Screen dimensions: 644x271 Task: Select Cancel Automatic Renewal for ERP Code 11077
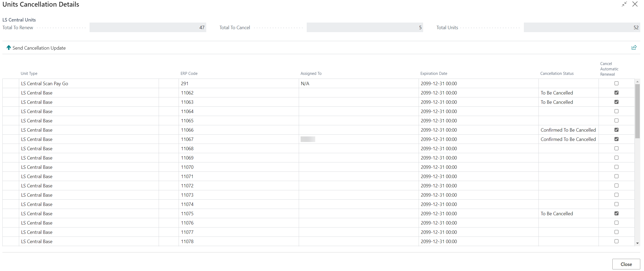pos(616,232)
